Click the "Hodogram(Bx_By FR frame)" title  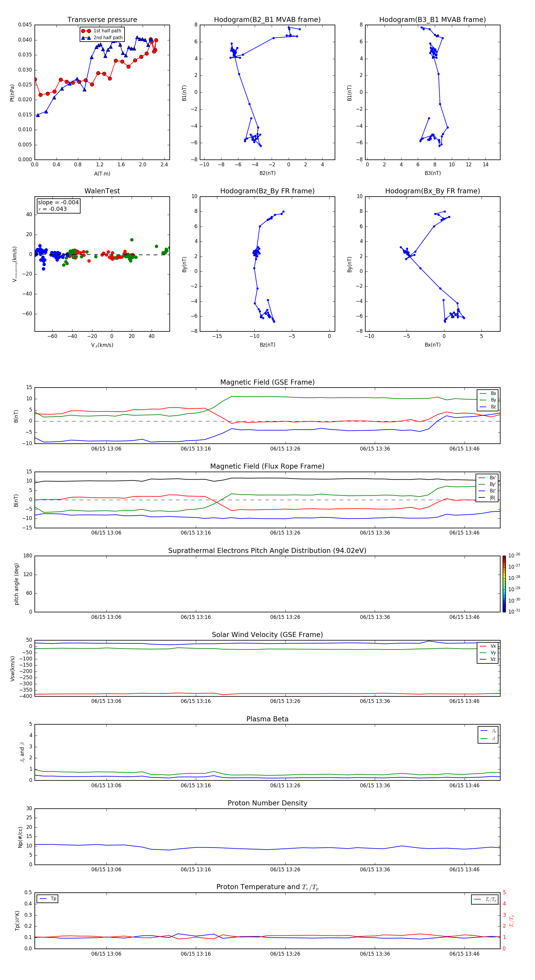(x=432, y=191)
